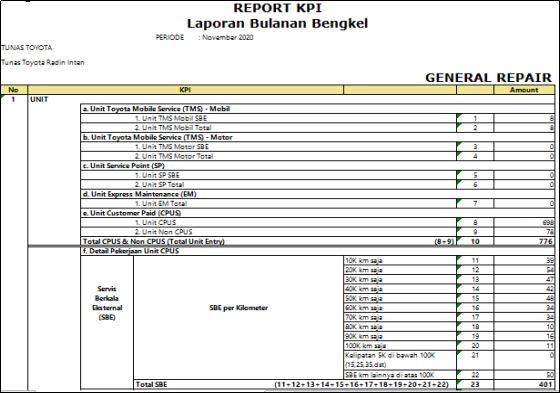Click the GENERAL REPAIR heading
560x393 pixels.
point(488,78)
